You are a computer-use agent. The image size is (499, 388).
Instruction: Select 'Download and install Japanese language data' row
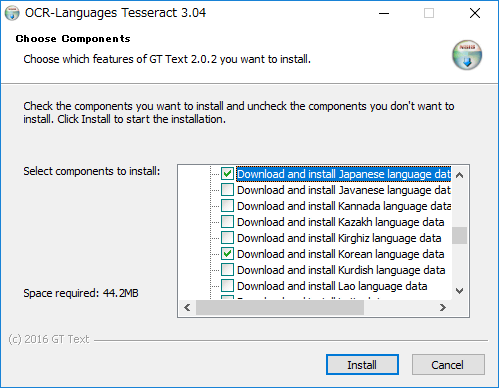(344, 174)
